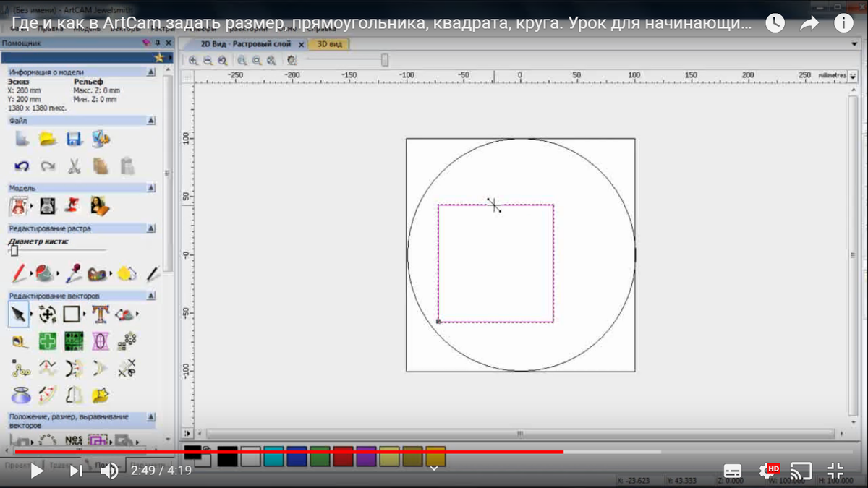Toggle video subtitles
Viewport: 868px width, 488px height.
[732, 471]
